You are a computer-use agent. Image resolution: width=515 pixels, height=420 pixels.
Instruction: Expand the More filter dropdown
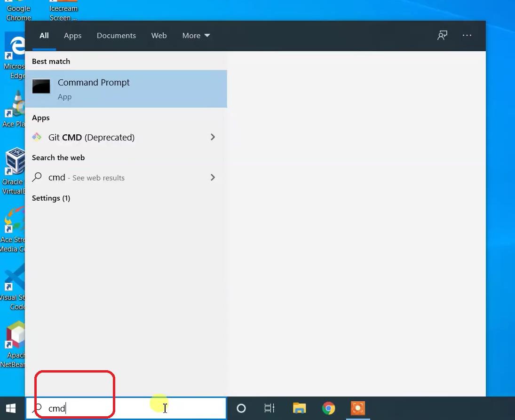click(196, 35)
